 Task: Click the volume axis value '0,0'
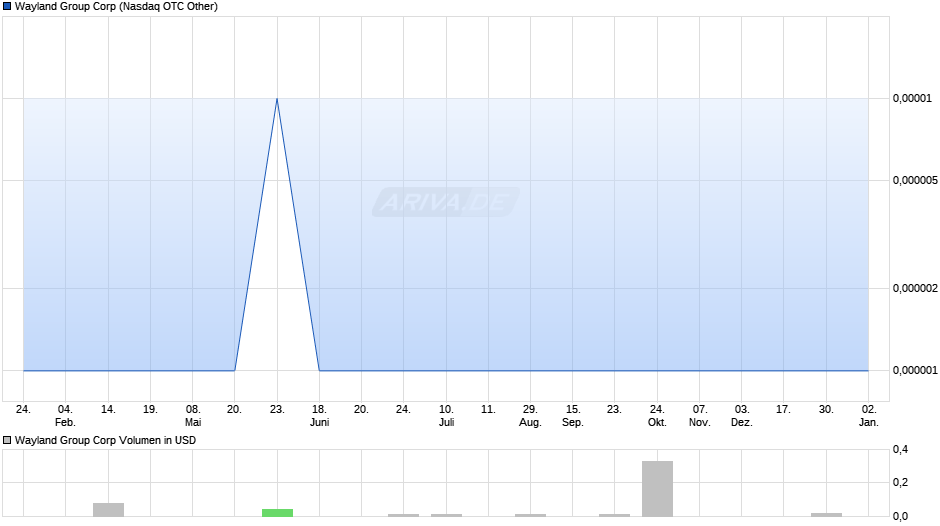coord(900,516)
